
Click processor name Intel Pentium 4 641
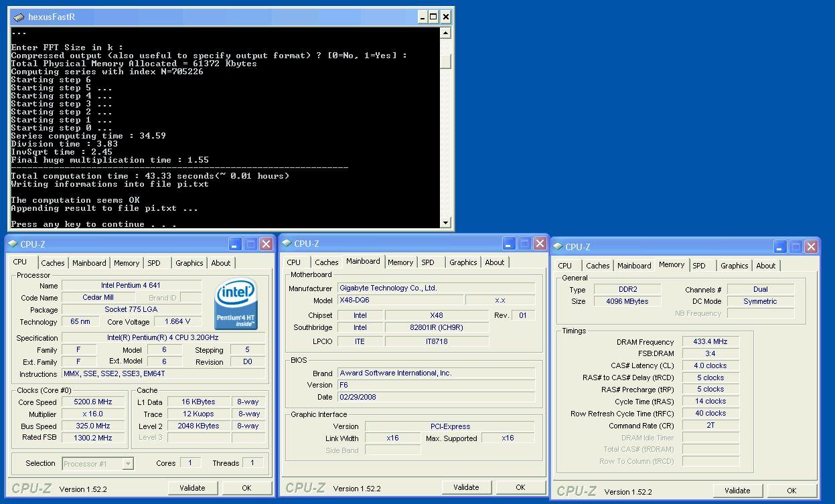click(x=131, y=285)
